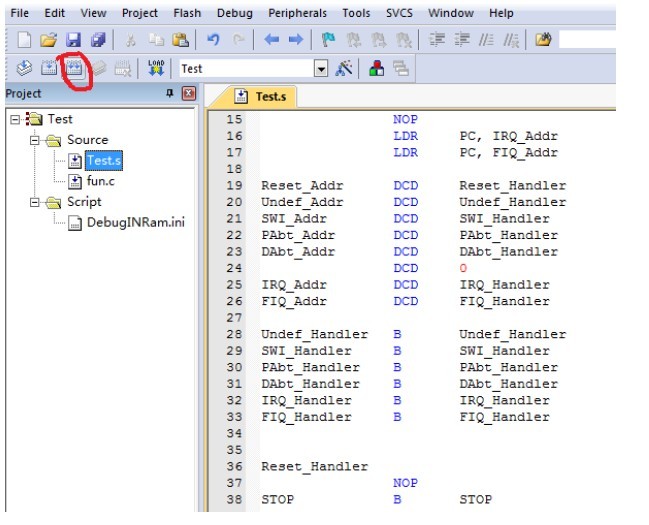Click the Navigate Backward arrow icon
Screen dimensions: 649x525
click(271, 40)
